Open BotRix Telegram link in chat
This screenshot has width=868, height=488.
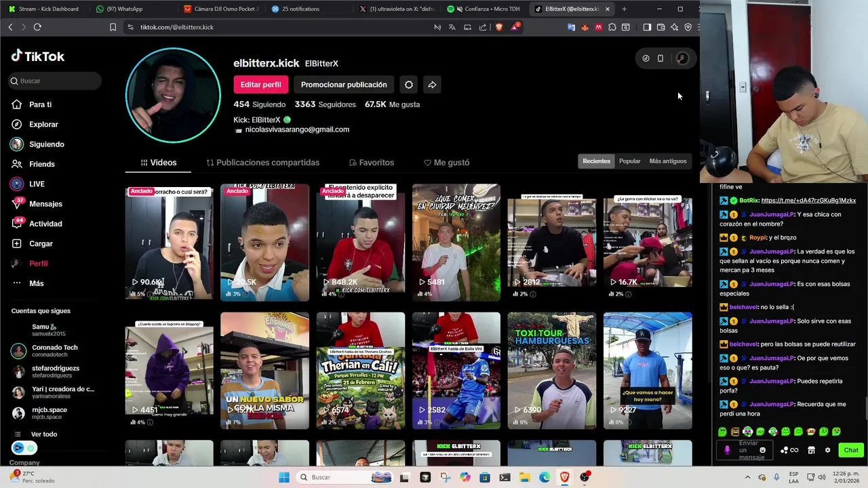808,201
